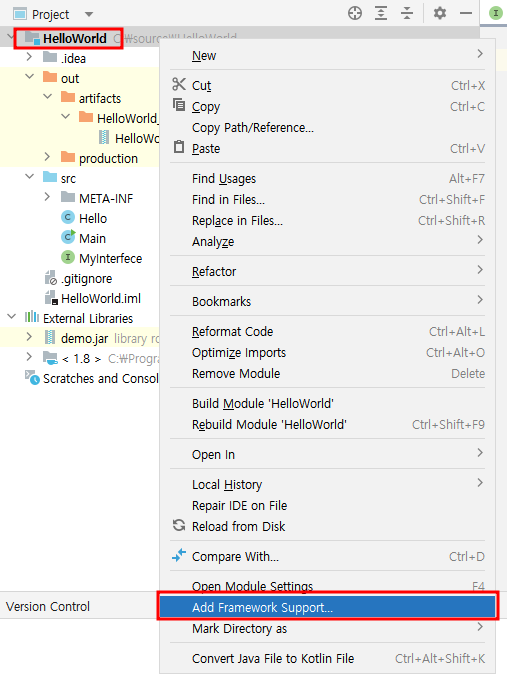Click the .gitignore file icon
This screenshot has height=684, width=507.
[51, 277]
